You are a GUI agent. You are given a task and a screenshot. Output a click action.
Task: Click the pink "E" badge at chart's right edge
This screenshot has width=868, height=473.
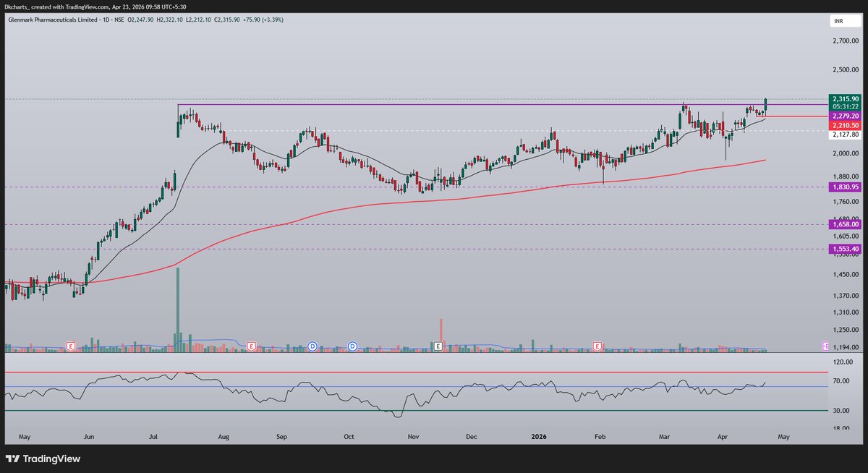tap(824, 346)
